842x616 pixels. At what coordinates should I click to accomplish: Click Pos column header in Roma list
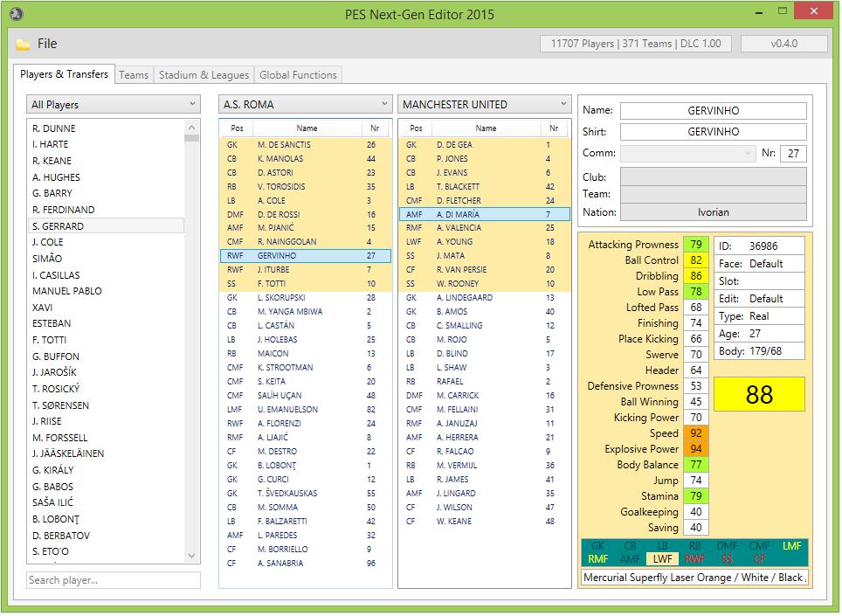pyautogui.click(x=237, y=128)
